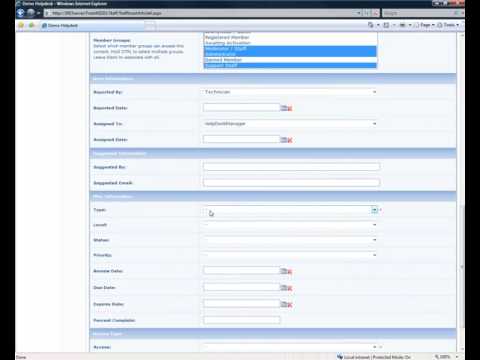Open the Tools menu in command bar

point(448,25)
